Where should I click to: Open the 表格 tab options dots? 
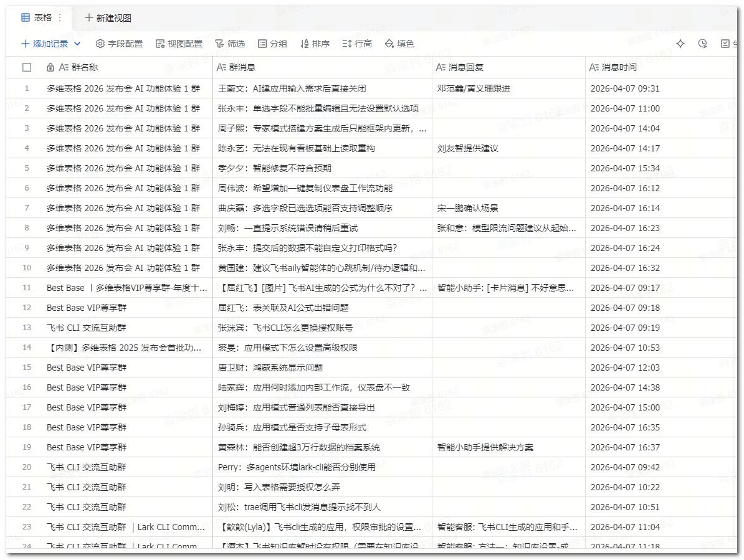(60, 17)
